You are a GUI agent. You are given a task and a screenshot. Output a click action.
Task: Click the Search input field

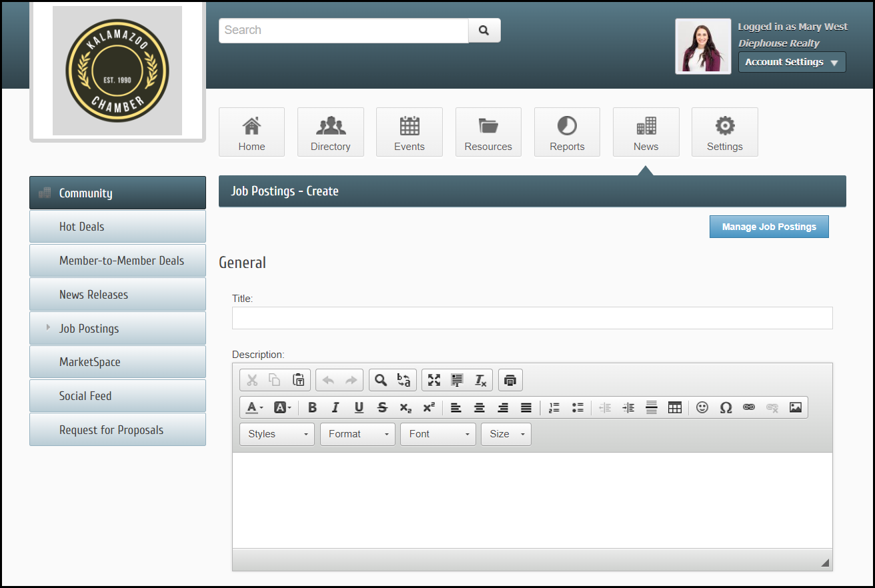pos(343,30)
